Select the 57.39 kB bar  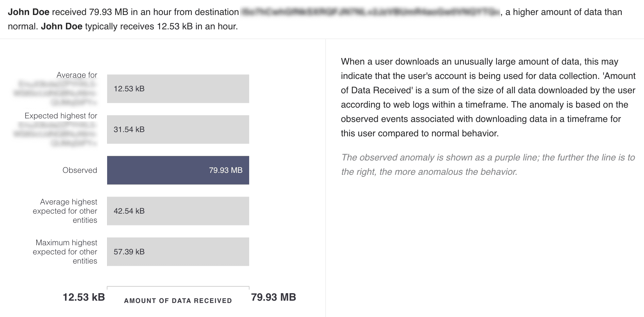coord(178,252)
